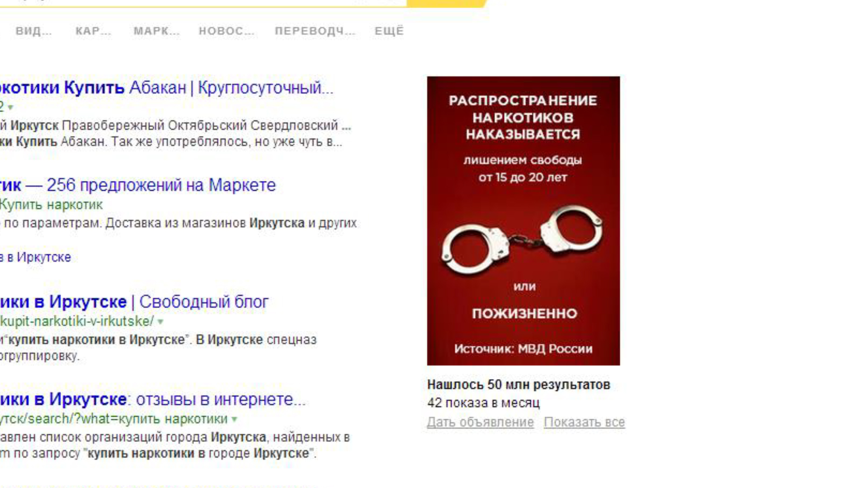
Task: Follow the kupit-narkotiki-v-irkutske URL link
Action: pyautogui.click(x=77, y=321)
